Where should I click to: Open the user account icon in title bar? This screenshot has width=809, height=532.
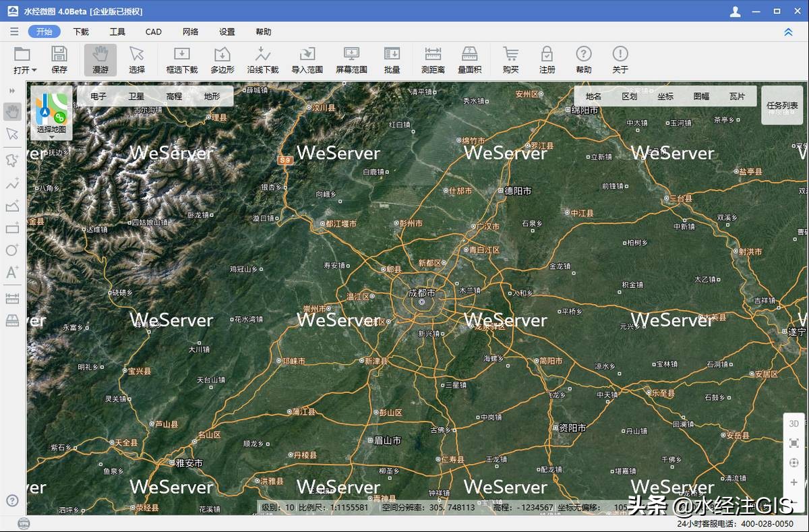[736, 11]
